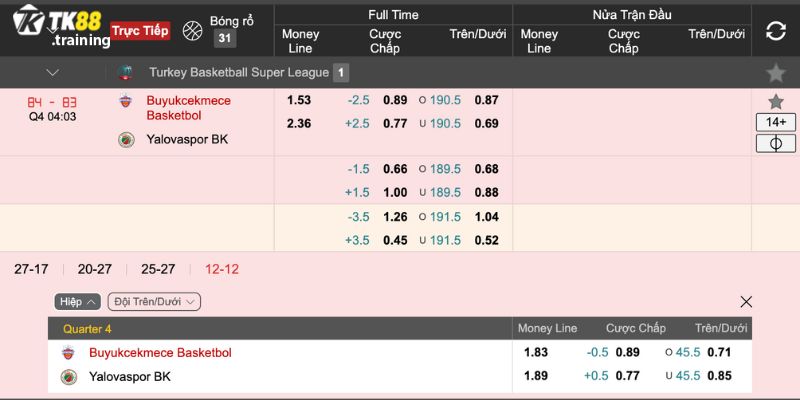Click the Buyukcekmece Basketbol team logo
Image resolution: width=800 pixels, height=400 pixels.
point(125,101)
